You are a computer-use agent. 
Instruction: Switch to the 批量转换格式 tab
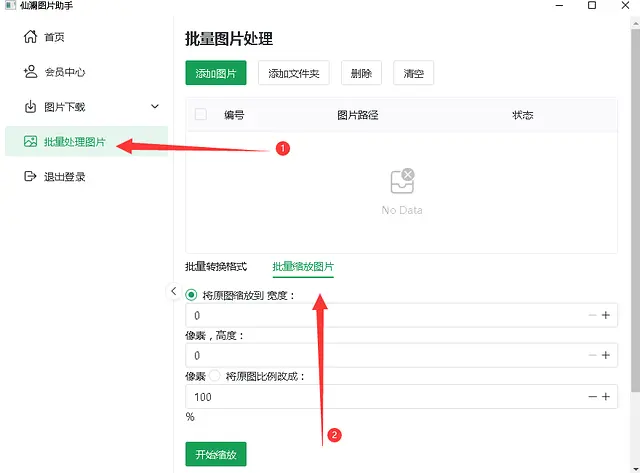click(x=216, y=266)
